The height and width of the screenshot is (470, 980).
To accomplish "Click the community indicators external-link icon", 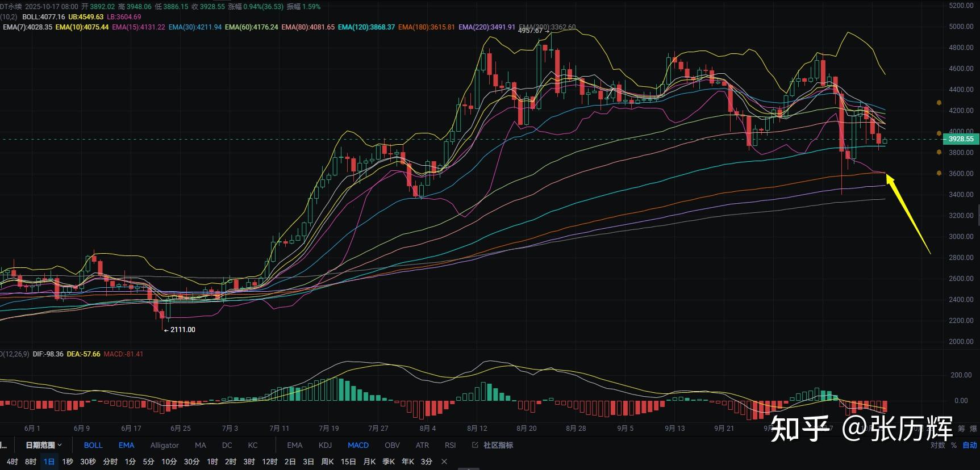I will 475,445.
